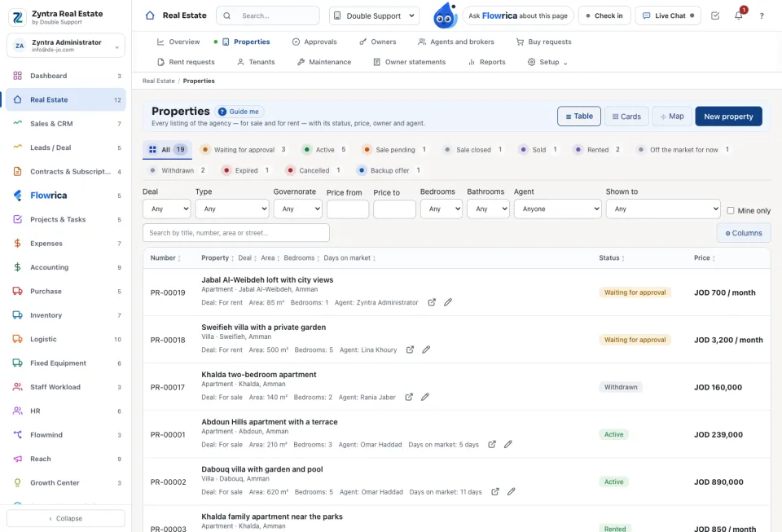The width and height of the screenshot is (782, 532).
Task: Open the Agent filter dropdown
Action: tap(557, 209)
